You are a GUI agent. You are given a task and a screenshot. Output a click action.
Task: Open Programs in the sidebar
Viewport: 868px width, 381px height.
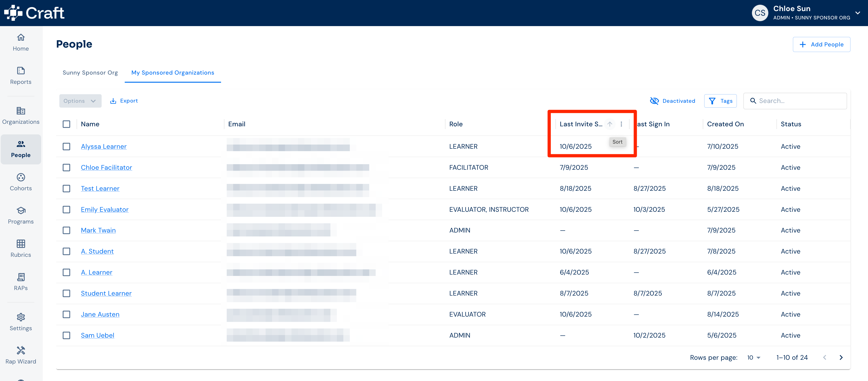[21, 216]
